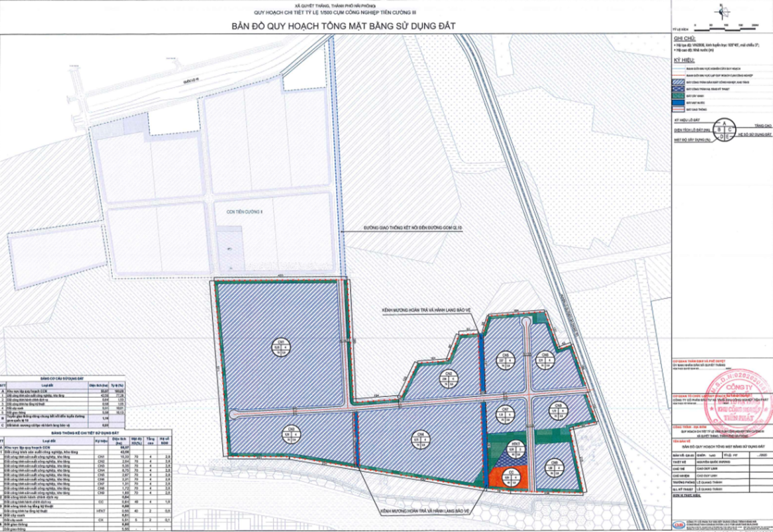Image resolution: width=773 pixels, height=532 pixels.
Task: Click the CN5 lot label circle
Action: pos(502,358)
